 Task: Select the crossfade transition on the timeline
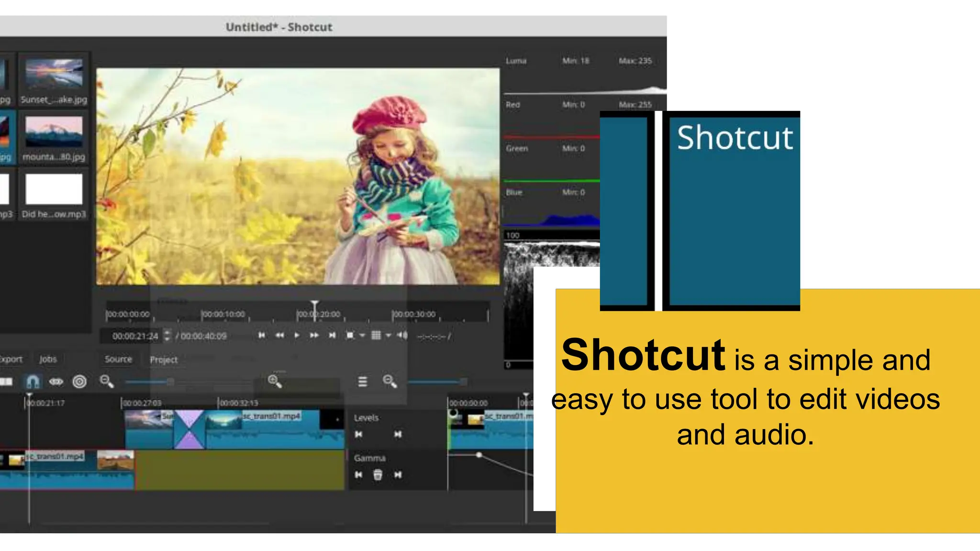tap(189, 429)
